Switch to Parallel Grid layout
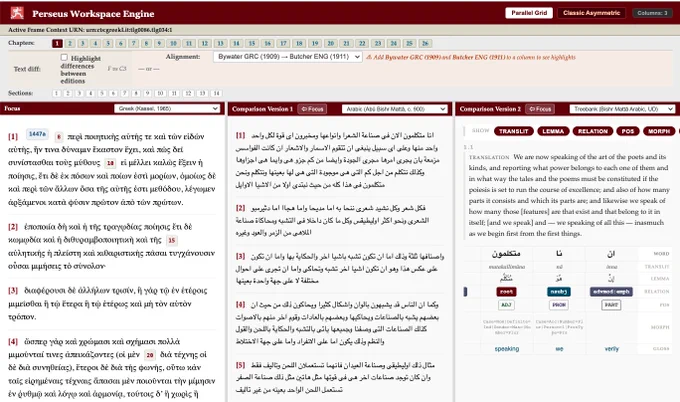The width and height of the screenshot is (680, 402). point(529,13)
